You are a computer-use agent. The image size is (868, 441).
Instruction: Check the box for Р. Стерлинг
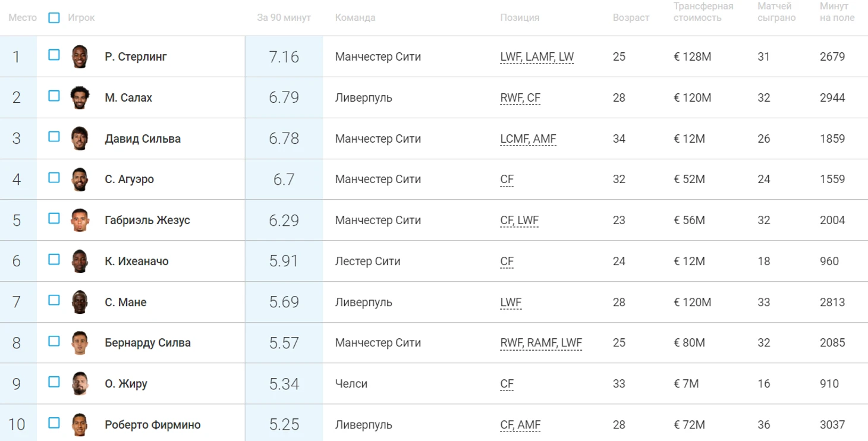54,55
